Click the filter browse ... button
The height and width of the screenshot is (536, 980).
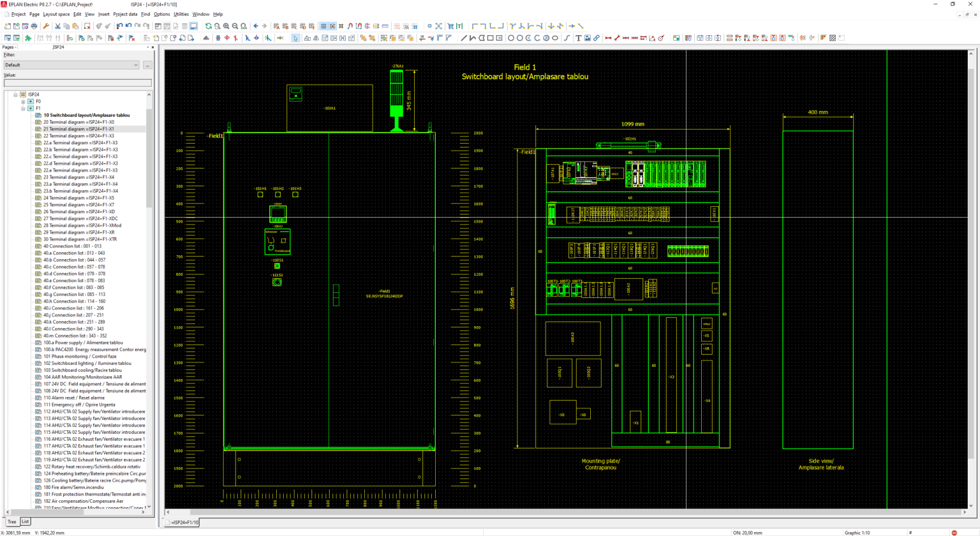pos(147,64)
